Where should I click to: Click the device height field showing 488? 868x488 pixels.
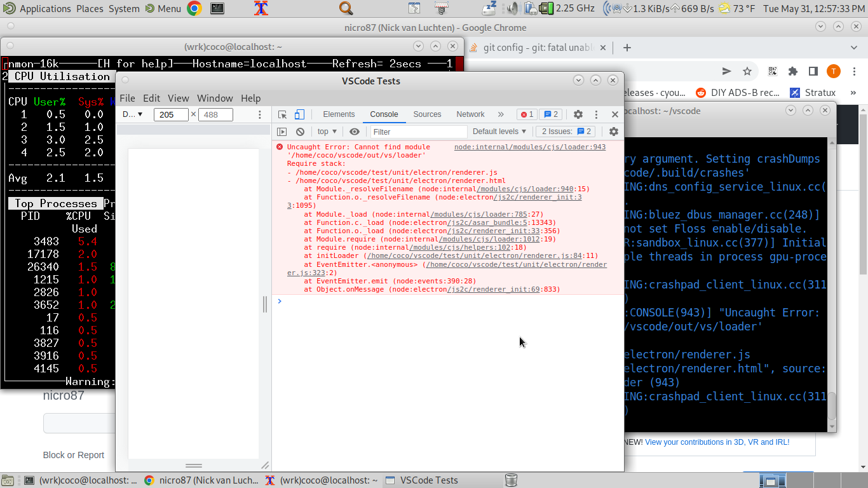[x=215, y=114]
